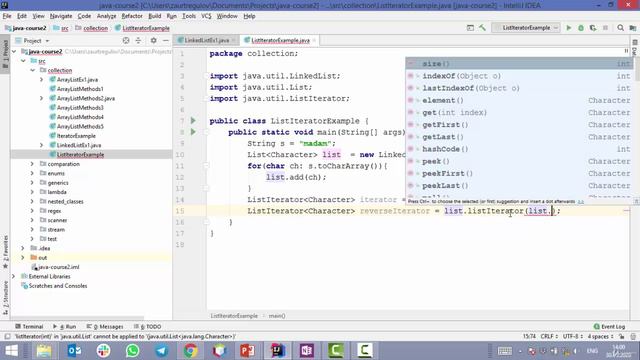The height and width of the screenshot is (360, 640).
Task: Click the select run target icon
Action: tap(470, 28)
